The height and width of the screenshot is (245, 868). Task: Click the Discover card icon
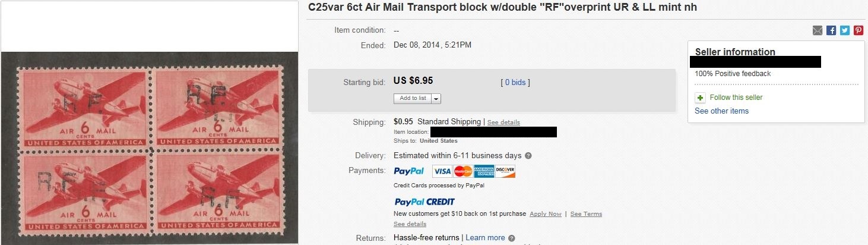tap(505, 171)
